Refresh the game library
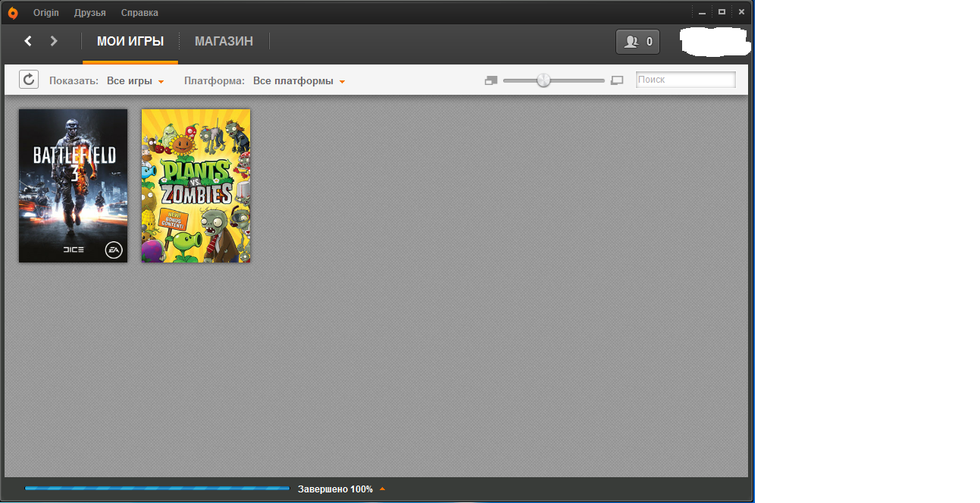 point(29,80)
